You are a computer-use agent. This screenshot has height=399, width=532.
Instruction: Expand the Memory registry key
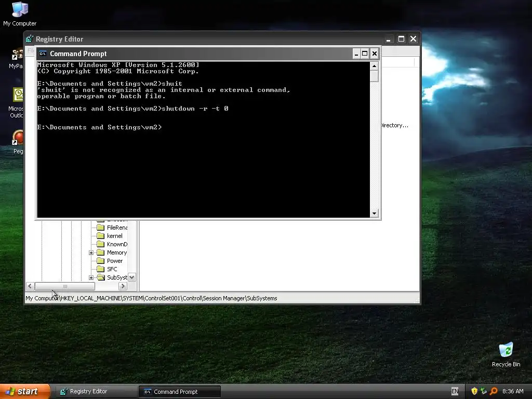pos(91,253)
